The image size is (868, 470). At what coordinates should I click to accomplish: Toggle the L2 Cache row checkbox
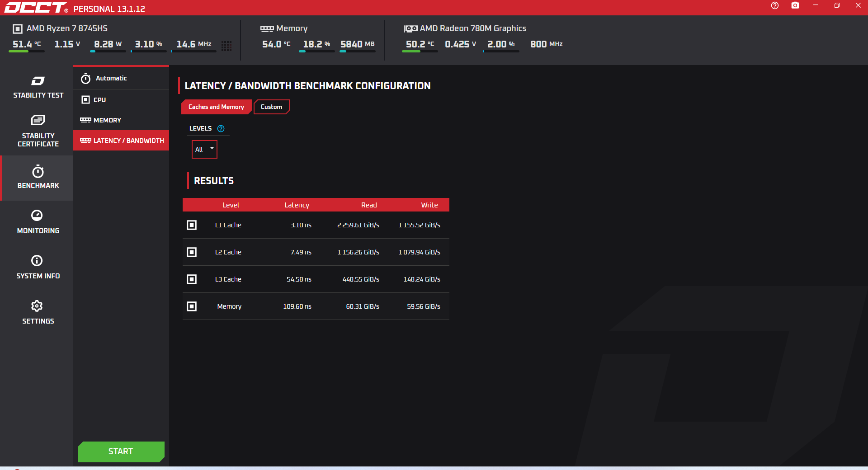click(192, 252)
